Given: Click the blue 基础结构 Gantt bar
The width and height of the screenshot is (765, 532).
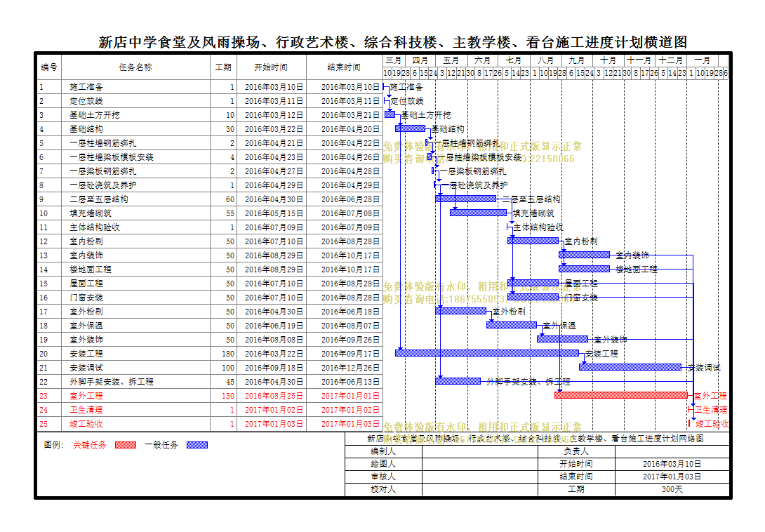Looking at the screenshot, I should (x=411, y=128).
